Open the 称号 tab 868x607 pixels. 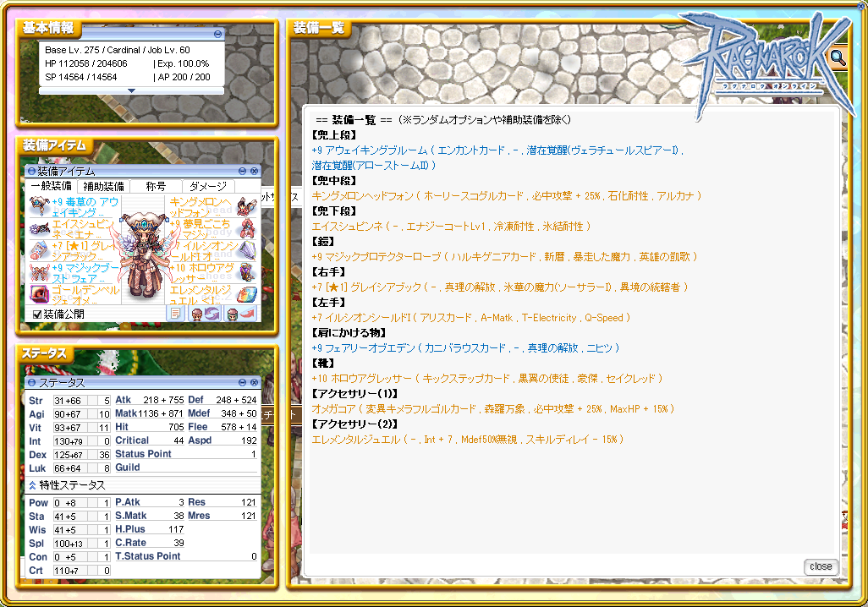click(155, 186)
